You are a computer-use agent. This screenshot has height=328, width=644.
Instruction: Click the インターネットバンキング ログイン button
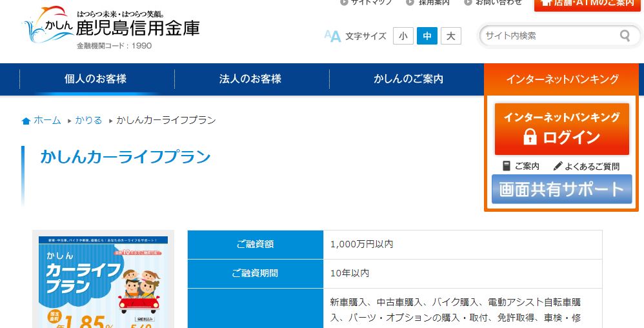pos(562,129)
